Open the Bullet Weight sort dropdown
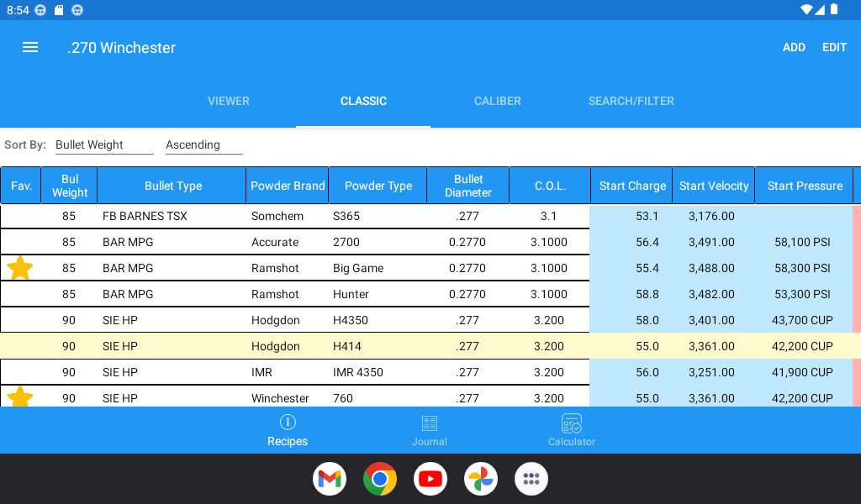This screenshot has width=861, height=504. pyautogui.click(x=104, y=144)
